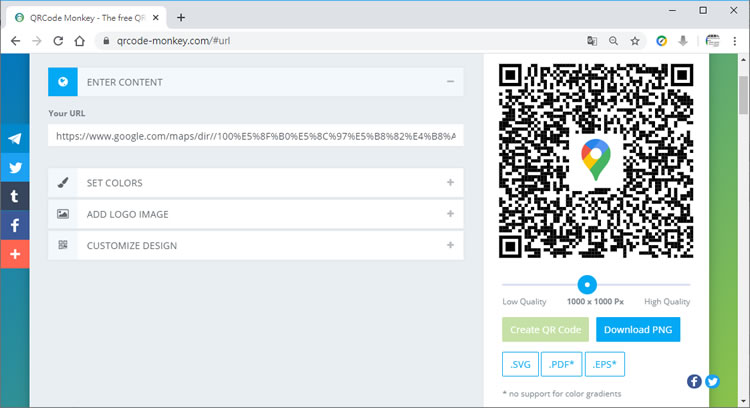Image resolution: width=750 pixels, height=408 pixels.
Task: Click the round Facebook icon under the QR code
Action: pyautogui.click(x=694, y=381)
